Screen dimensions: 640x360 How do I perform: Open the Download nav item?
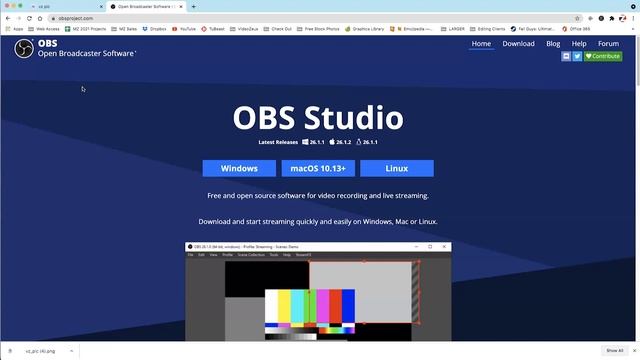tap(518, 44)
